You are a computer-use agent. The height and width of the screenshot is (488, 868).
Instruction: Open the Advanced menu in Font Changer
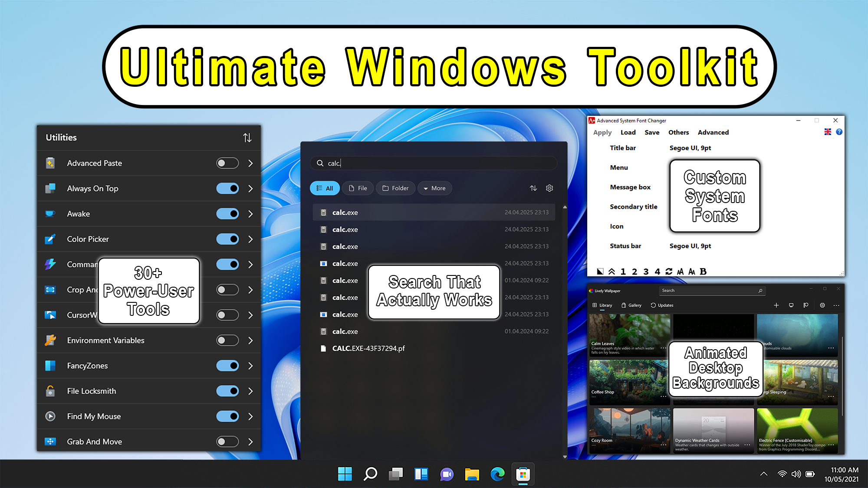[713, 132]
